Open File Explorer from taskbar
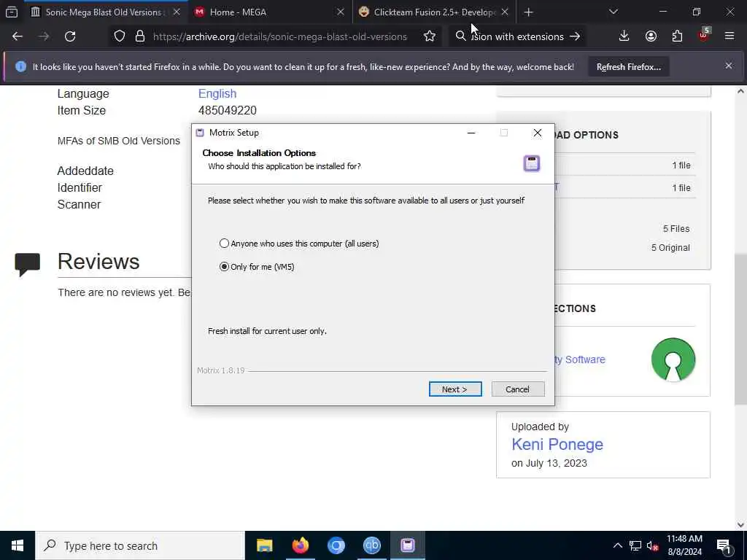747x560 pixels. (x=264, y=545)
